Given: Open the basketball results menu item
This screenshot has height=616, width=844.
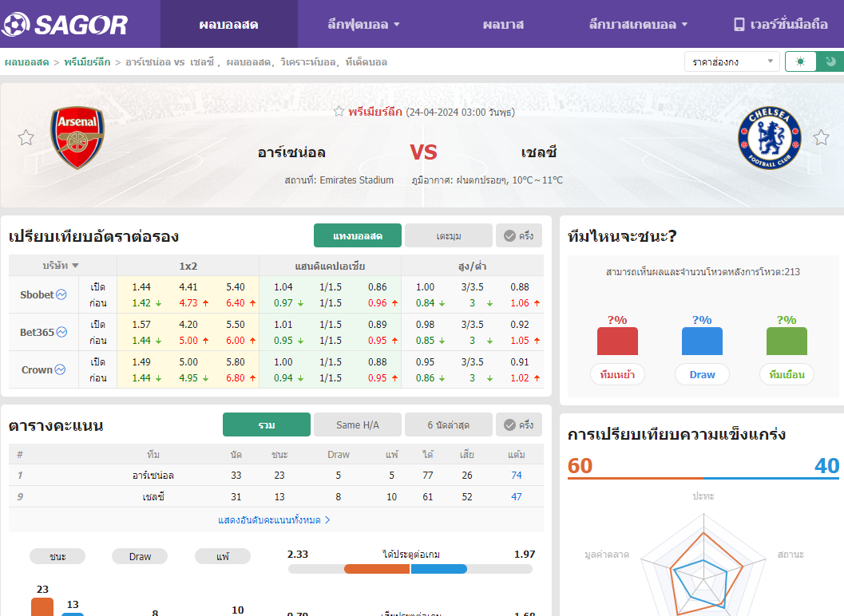Looking at the screenshot, I should 503,24.
